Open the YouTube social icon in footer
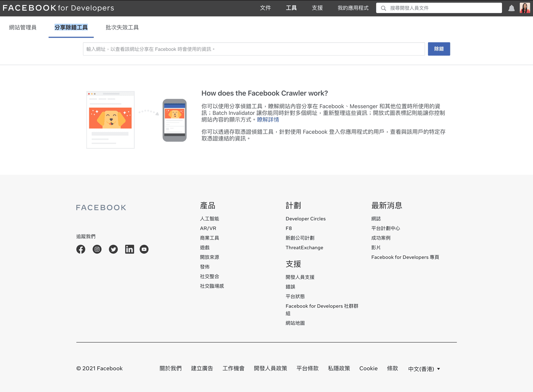533x392 pixels. (x=144, y=249)
